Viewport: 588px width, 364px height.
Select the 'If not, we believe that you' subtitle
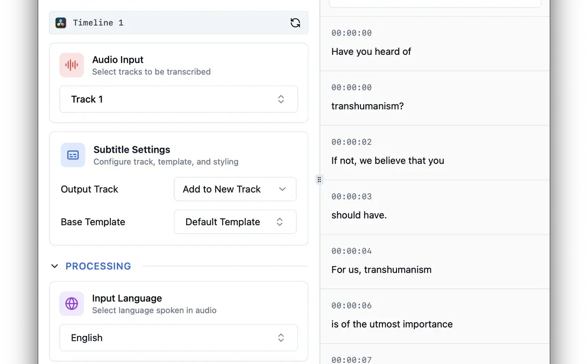coord(388,161)
